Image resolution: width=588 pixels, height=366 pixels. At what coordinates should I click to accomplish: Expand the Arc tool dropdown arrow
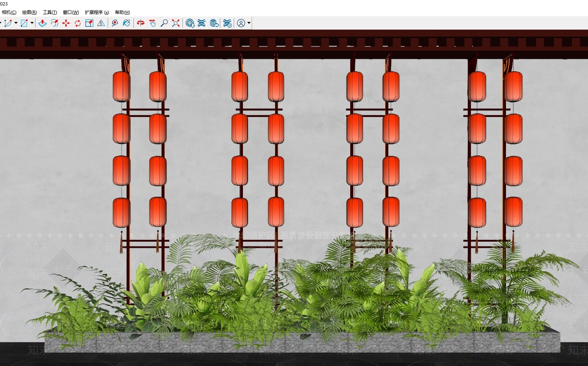tap(16, 23)
